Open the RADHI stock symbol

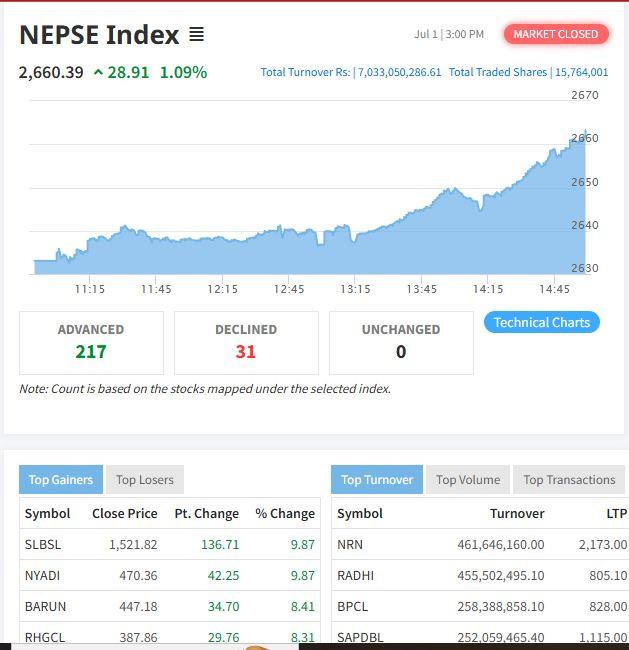[355, 576]
